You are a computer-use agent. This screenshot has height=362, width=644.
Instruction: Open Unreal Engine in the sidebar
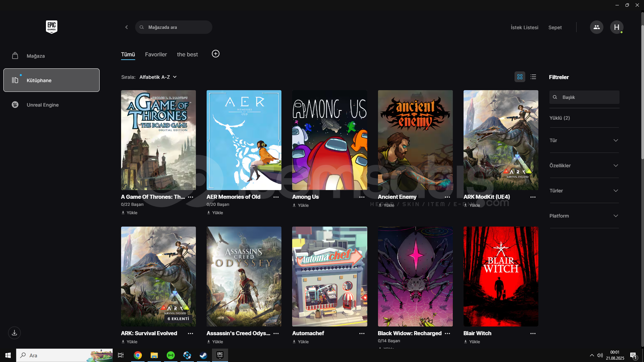pos(51,105)
